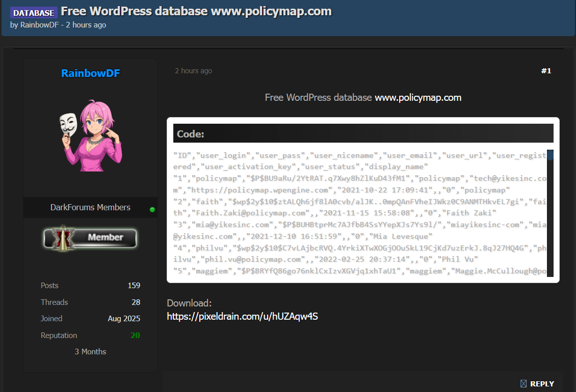Screen dimensions: 576x392
Task: Open the green Reputation score 20
Action: tap(135, 335)
